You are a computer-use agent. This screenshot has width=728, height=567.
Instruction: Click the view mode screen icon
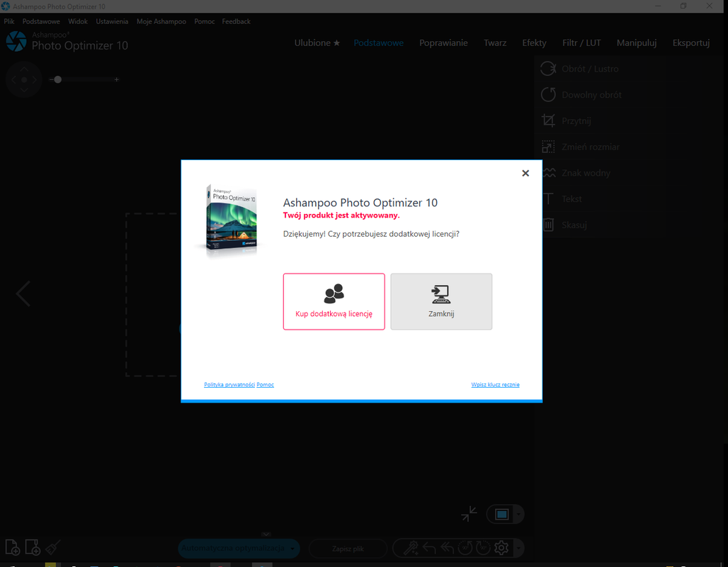tap(502, 515)
